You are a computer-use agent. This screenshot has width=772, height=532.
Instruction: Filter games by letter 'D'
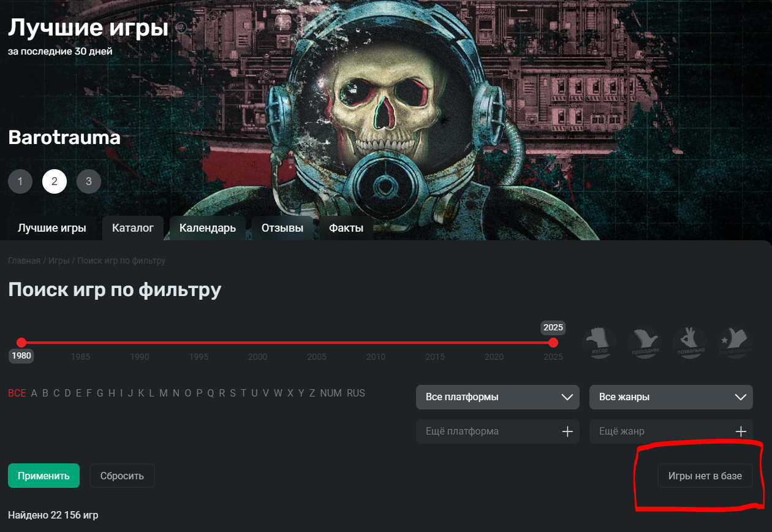68,393
